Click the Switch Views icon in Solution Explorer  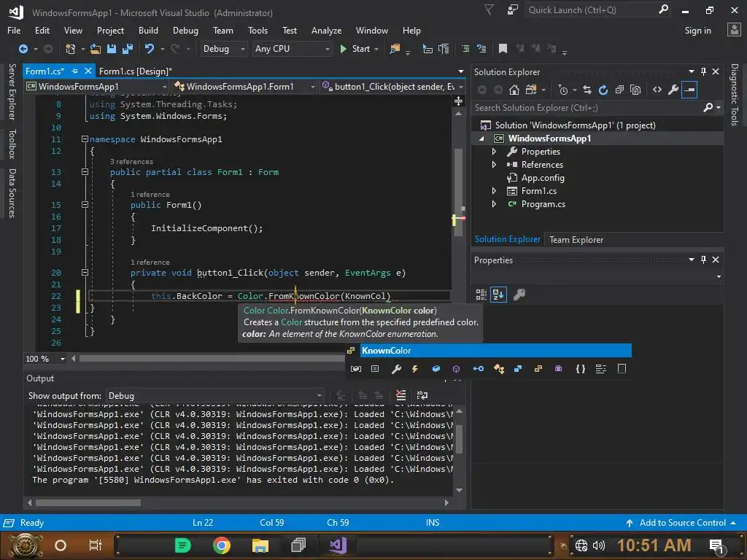[x=531, y=90]
